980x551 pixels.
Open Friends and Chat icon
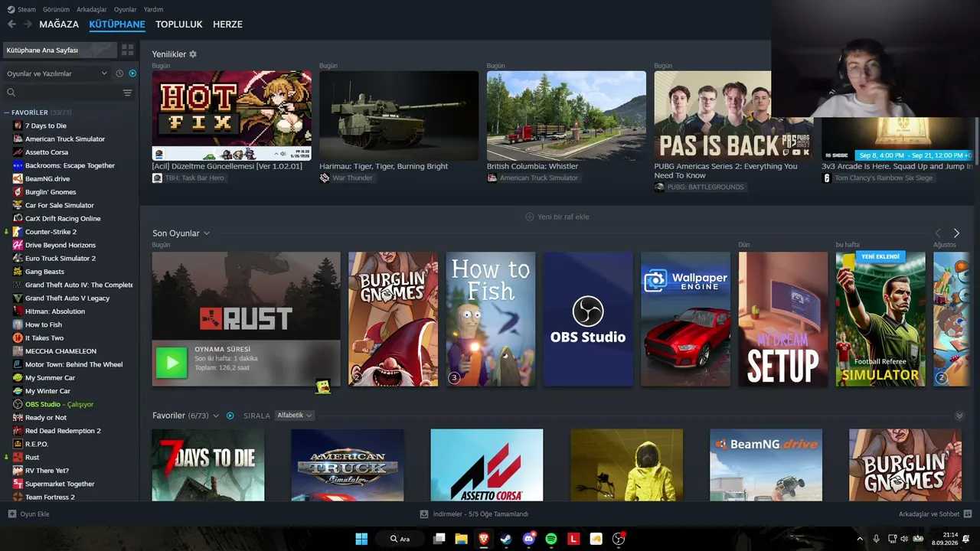pyautogui.click(x=968, y=514)
